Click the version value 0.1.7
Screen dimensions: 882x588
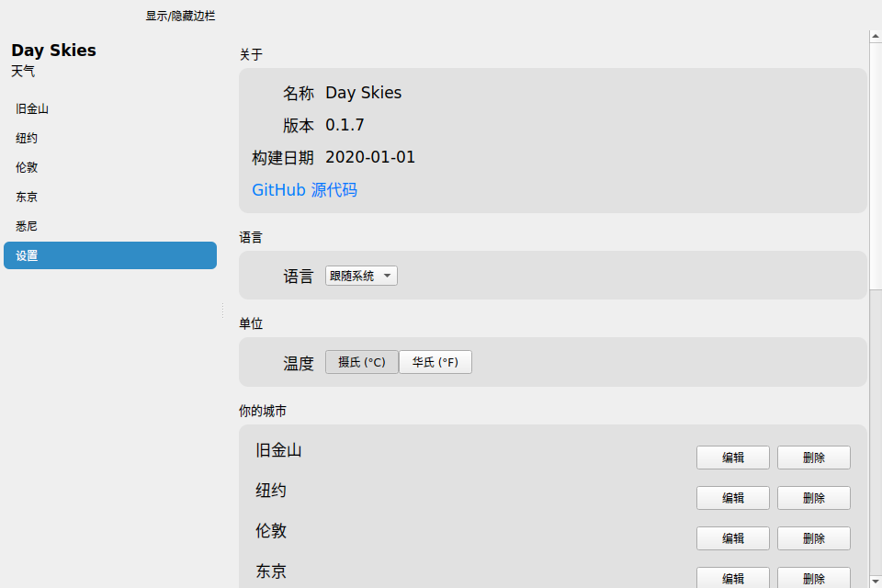click(345, 125)
